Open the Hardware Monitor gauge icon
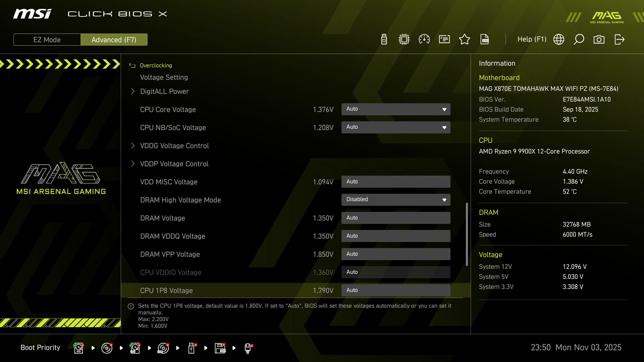Viewport: 644px width, 362px height. point(424,39)
